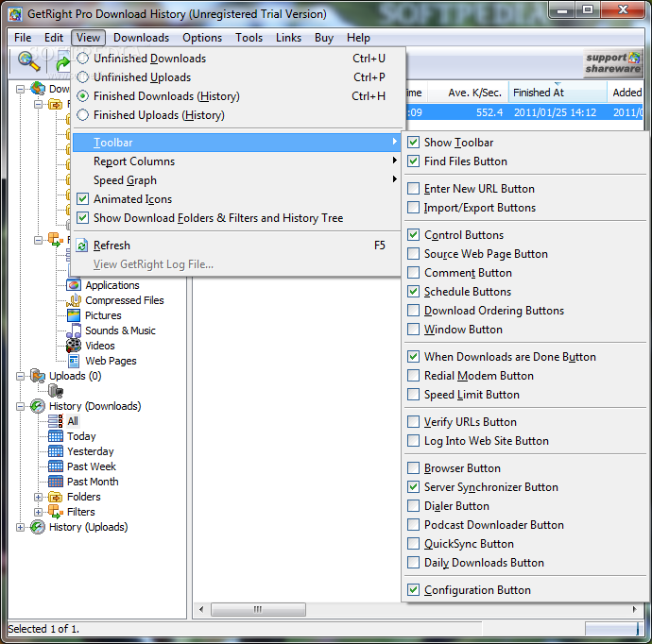The height and width of the screenshot is (644, 652).
Task: Click the Web Pages document icon
Action: (74, 361)
